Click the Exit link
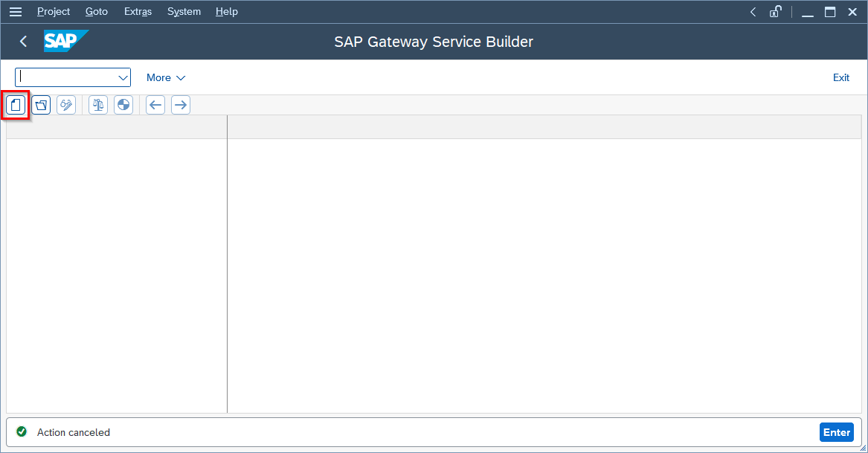The width and height of the screenshot is (868, 453). [840, 77]
